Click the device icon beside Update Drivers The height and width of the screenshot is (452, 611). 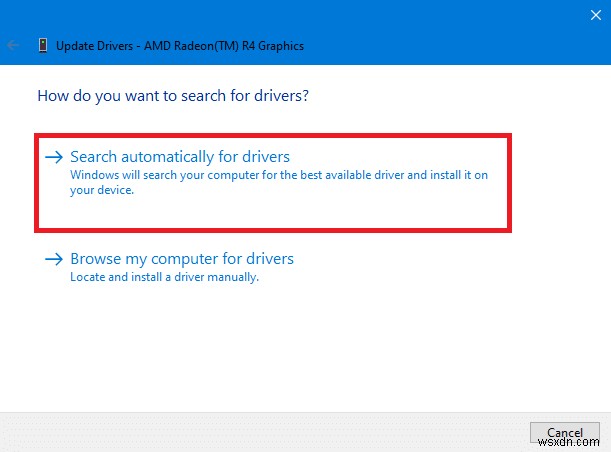click(x=43, y=46)
